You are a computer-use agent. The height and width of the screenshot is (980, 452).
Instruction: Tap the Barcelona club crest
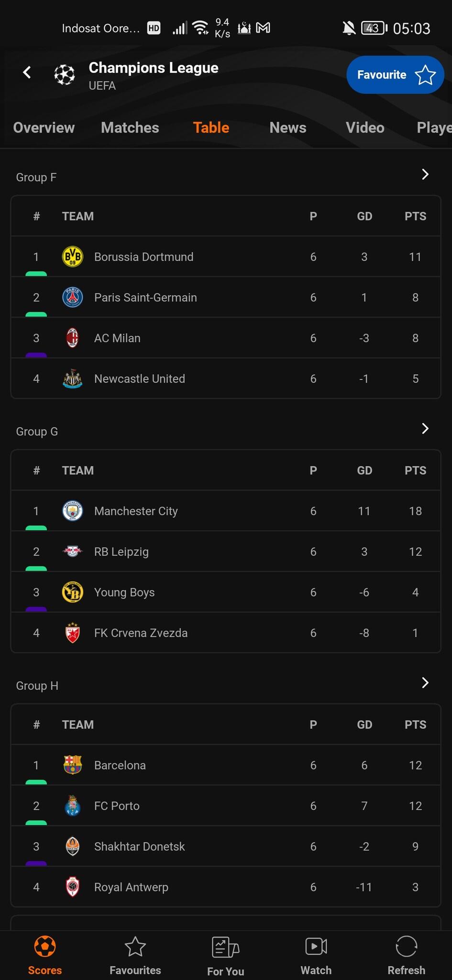click(x=73, y=765)
